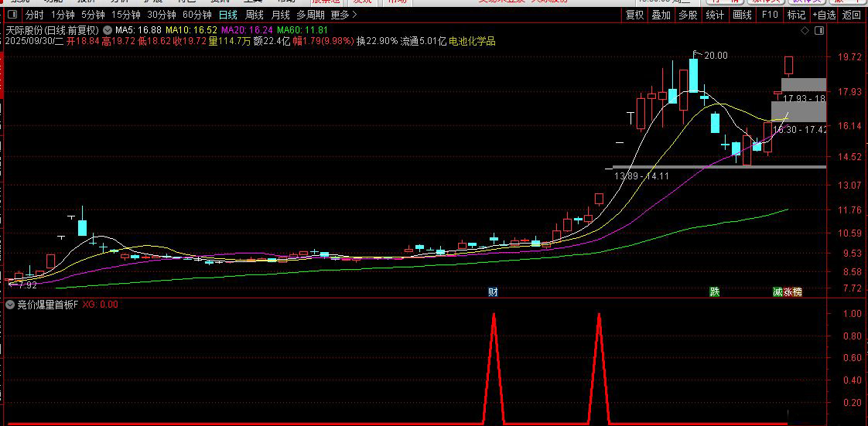The width and height of the screenshot is (868, 426).
Task: Click the 榜 event marker
Action: (797, 292)
